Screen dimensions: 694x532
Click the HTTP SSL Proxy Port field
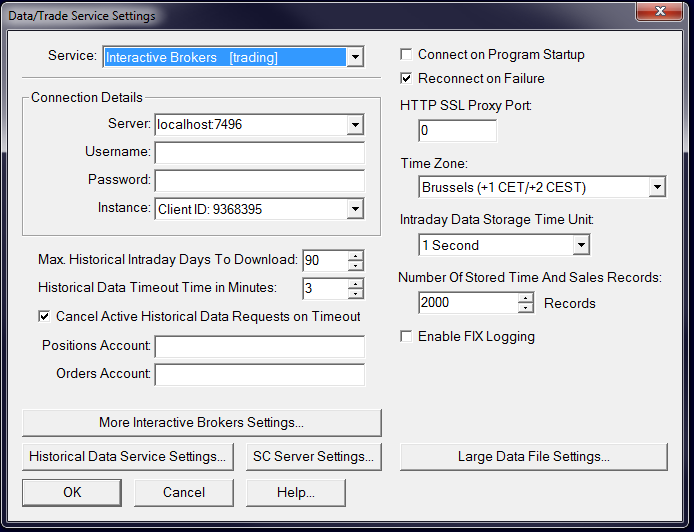[457, 131]
